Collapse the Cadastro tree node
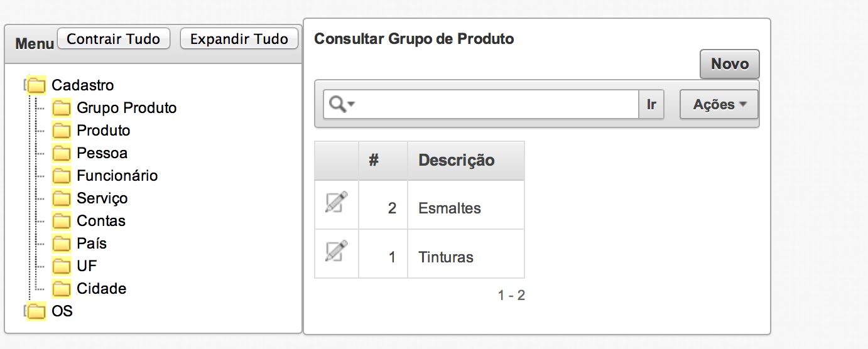This screenshot has height=349, width=868. tap(26, 85)
